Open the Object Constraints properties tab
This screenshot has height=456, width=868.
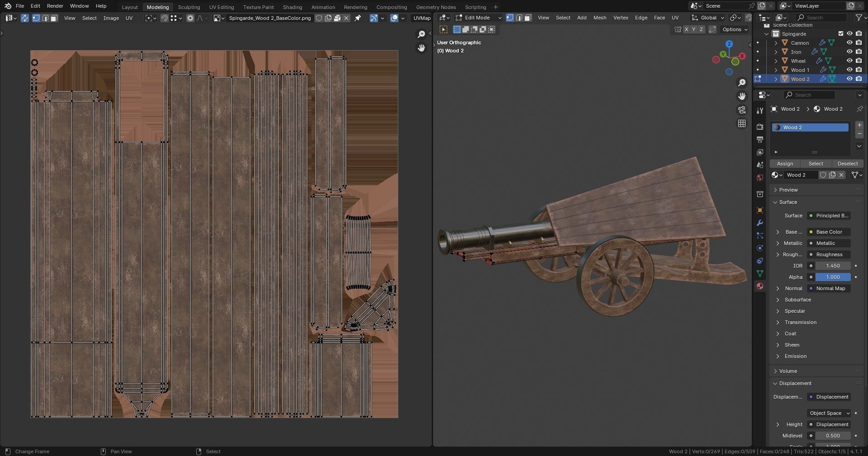(760, 261)
